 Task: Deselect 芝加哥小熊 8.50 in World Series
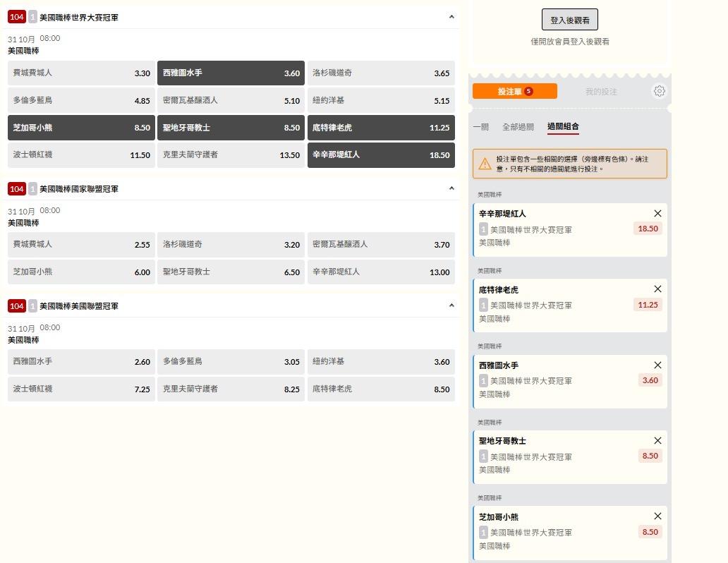coord(81,128)
